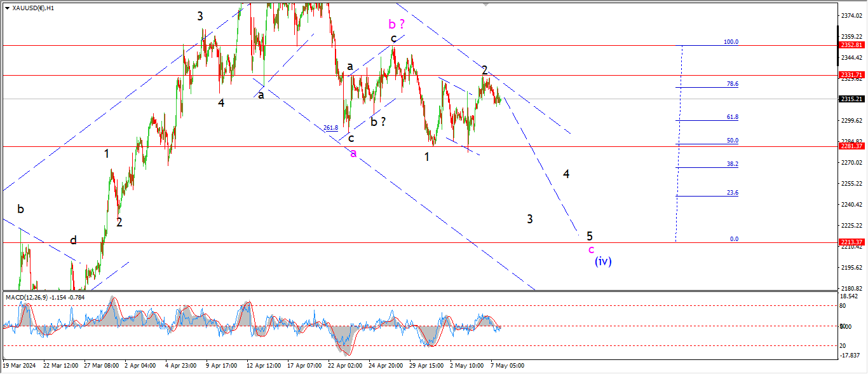The height and width of the screenshot is (374, 868).
Task: Click the projected wave "5" label
Action: tap(590, 236)
